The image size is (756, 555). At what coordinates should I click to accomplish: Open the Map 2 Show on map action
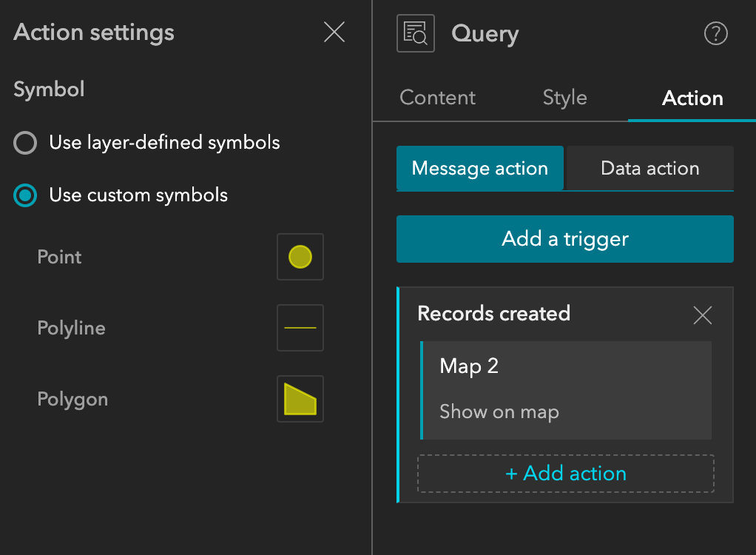(x=566, y=390)
